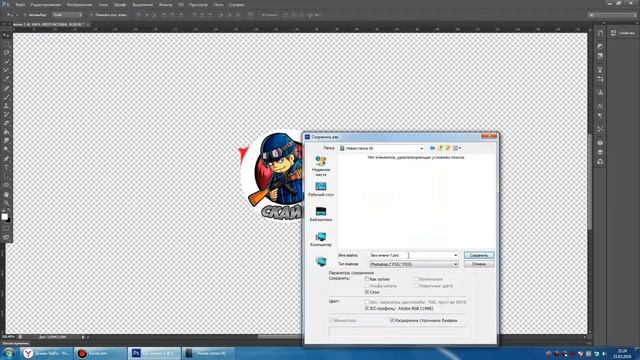Expand the Имя файла dropdown arrow
This screenshot has height=360, width=640.
(x=456, y=256)
